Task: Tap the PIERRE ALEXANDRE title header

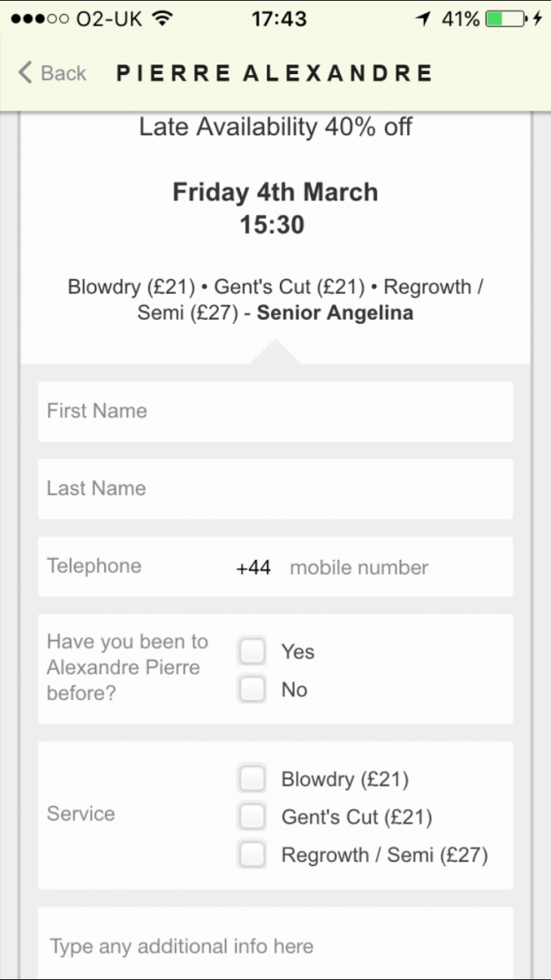Action: coord(275,72)
